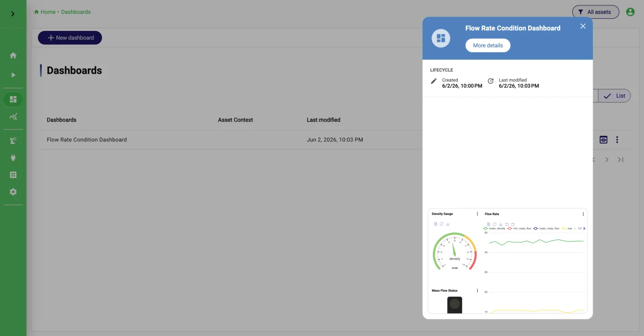This screenshot has width=644, height=336.
Task: Open the All assets filter
Action: [x=595, y=12]
